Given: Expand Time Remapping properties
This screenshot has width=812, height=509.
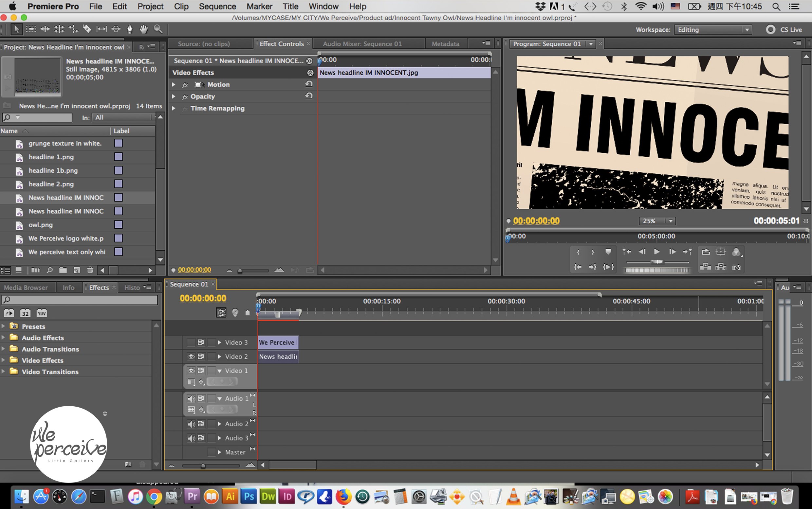Looking at the screenshot, I should (174, 108).
